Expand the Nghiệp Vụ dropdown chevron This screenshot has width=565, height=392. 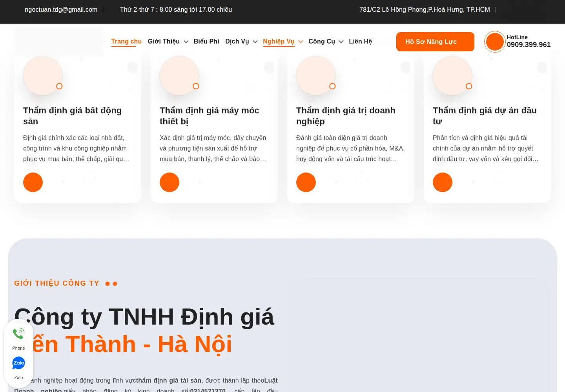(301, 42)
